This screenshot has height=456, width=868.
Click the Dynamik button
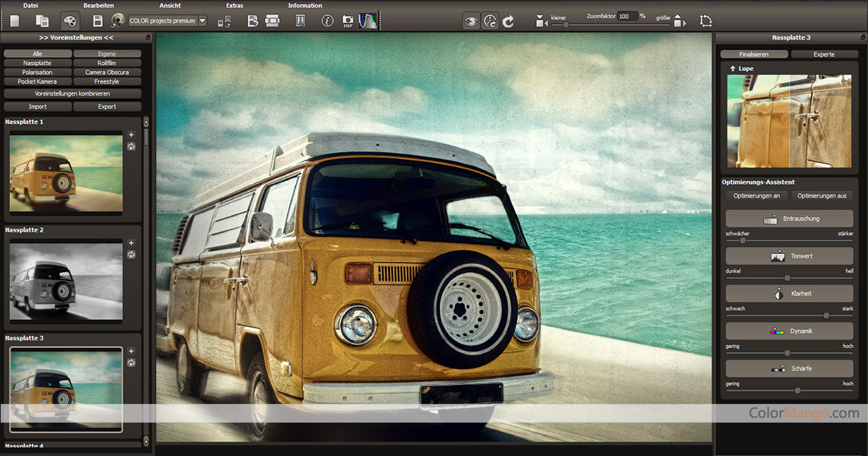point(790,331)
